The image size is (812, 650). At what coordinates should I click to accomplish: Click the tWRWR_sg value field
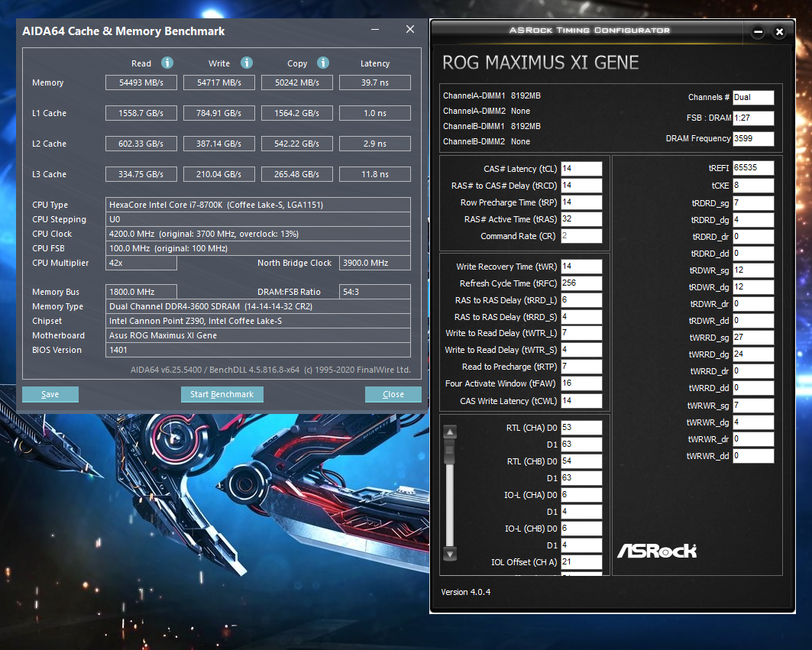tap(753, 405)
